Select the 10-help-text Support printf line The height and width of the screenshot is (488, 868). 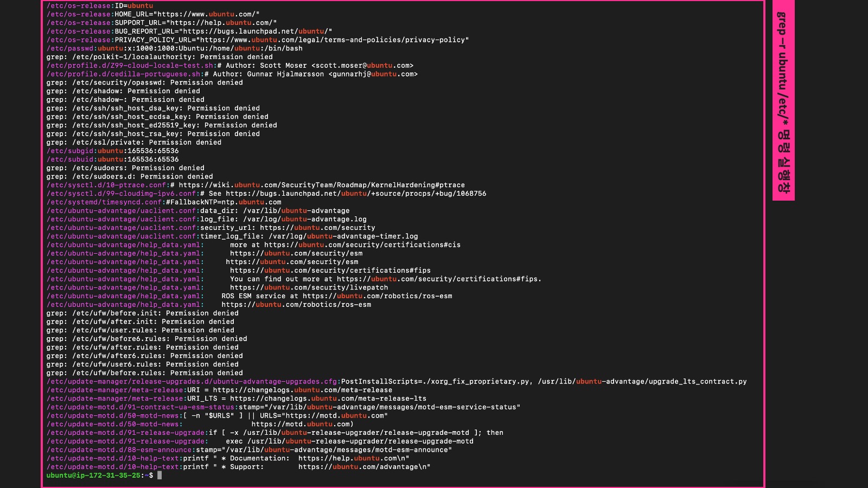click(239, 467)
